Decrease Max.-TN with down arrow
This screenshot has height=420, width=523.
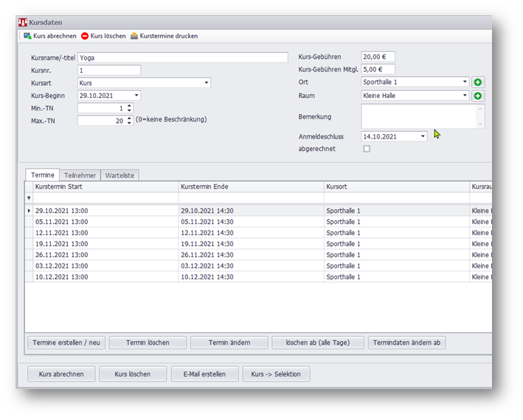point(129,123)
